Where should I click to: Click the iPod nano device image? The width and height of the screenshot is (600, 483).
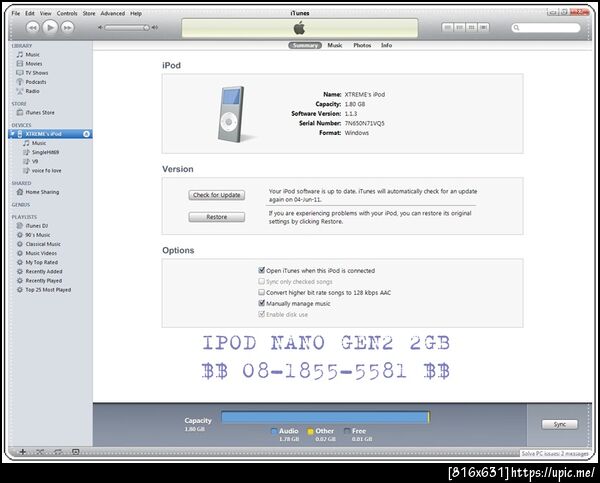(x=232, y=114)
